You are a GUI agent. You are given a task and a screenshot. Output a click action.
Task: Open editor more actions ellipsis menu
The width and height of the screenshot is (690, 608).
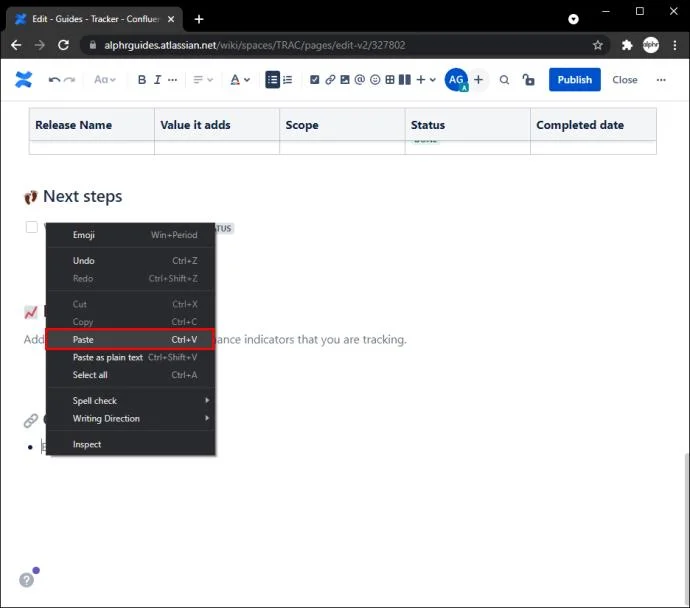(x=661, y=80)
